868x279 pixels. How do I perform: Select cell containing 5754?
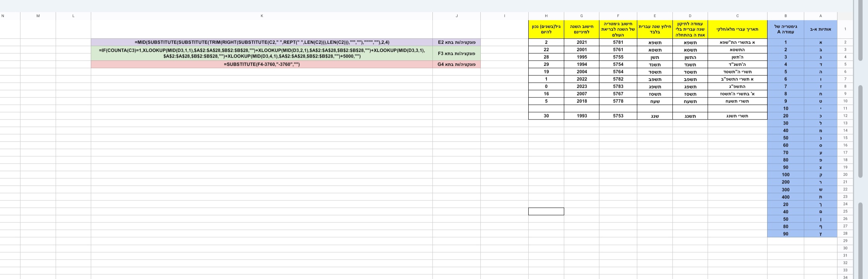pos(618,64)
